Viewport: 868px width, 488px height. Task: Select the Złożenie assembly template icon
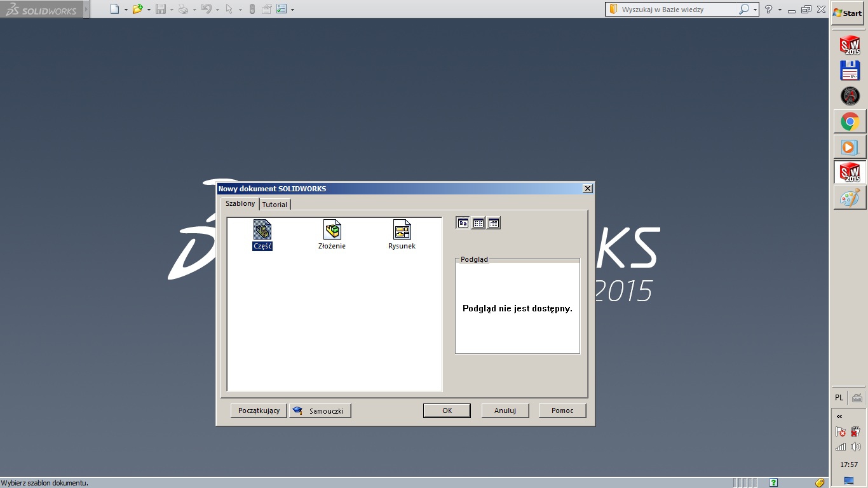(332, 234)
